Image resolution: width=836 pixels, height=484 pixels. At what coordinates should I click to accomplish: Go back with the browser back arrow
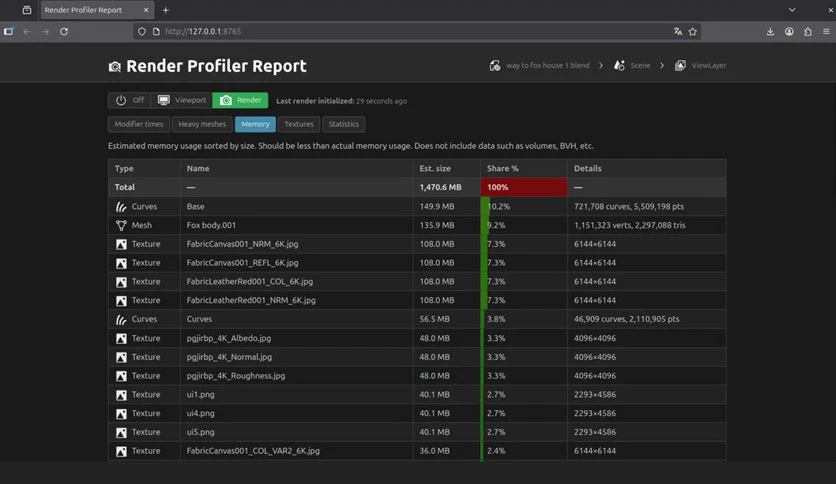tap(27, 31)
